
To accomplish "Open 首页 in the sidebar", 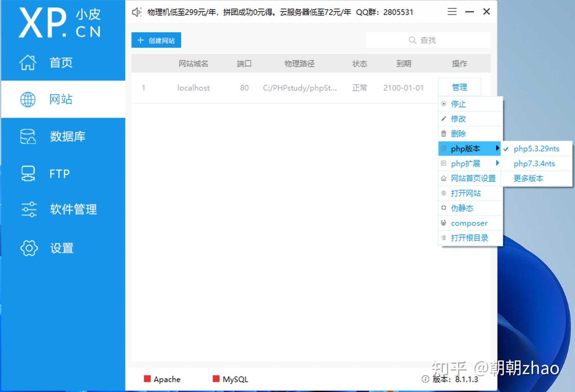I will click(x=63, y=62).
